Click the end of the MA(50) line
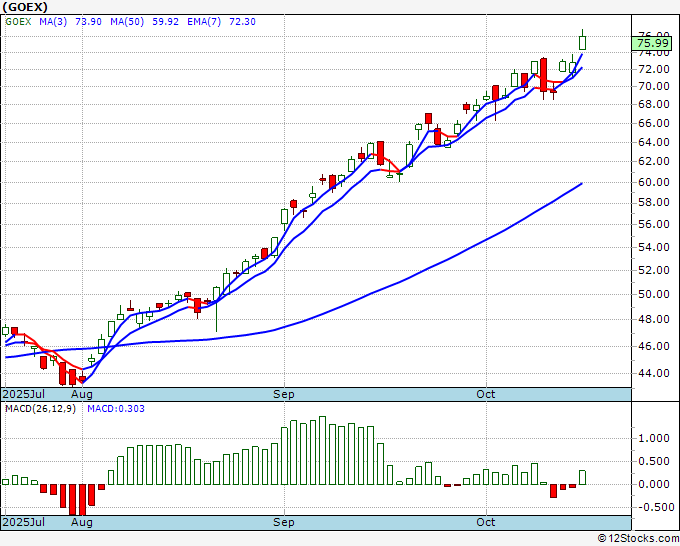This screenshot has width=680, height=546. (x=581, y=184)
